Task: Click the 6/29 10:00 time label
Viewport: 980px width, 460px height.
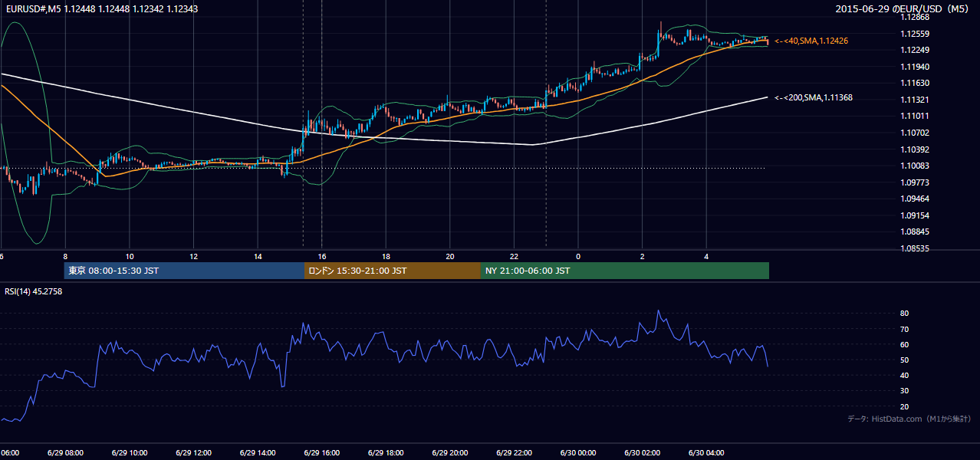Action: [x=130, y=453]
